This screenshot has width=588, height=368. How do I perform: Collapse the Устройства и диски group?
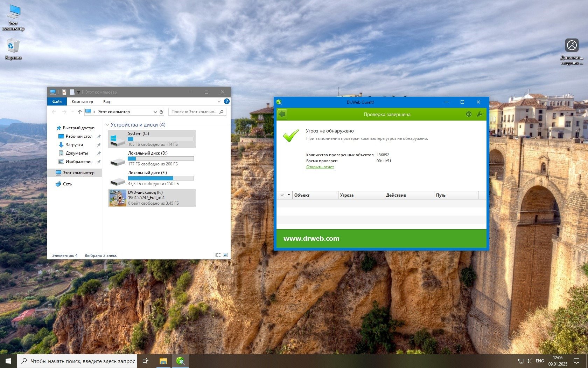point(107,125)
